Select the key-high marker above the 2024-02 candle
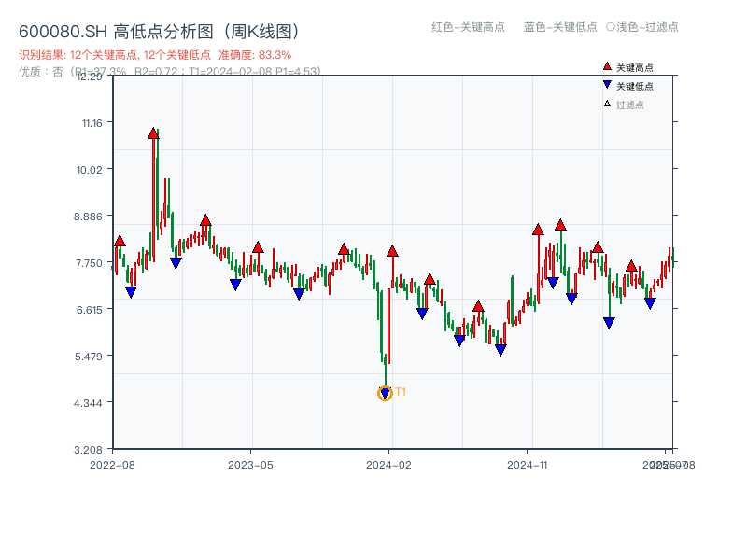The width and height of the screenshot is (747, 560). 392,251
